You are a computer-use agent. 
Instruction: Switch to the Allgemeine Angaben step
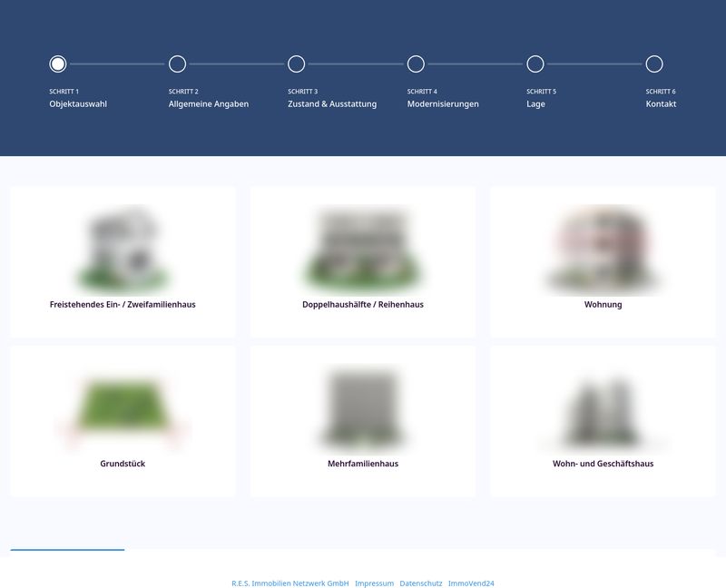click(209, 104)
